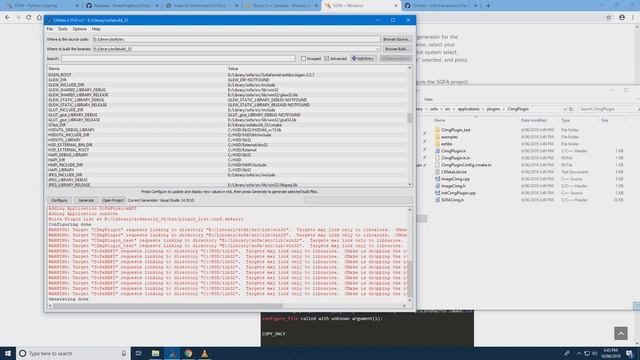Open the Help menu in CMake

coord(96,29)
